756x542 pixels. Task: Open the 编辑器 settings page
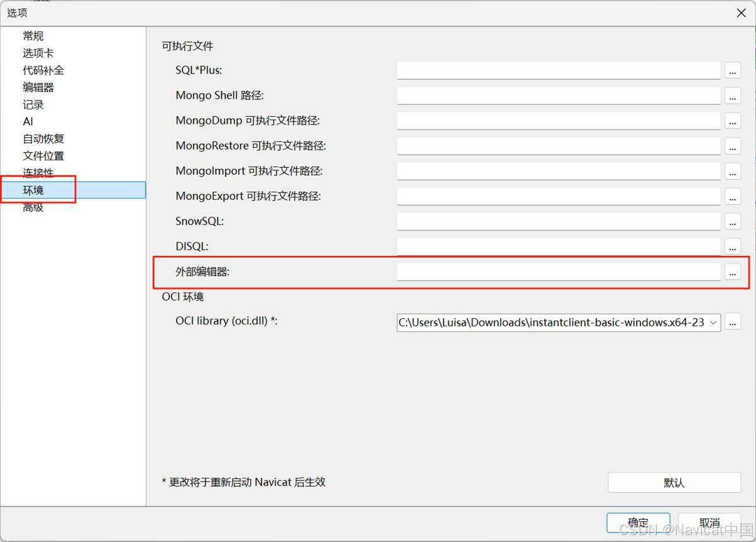tap(38, 87)
